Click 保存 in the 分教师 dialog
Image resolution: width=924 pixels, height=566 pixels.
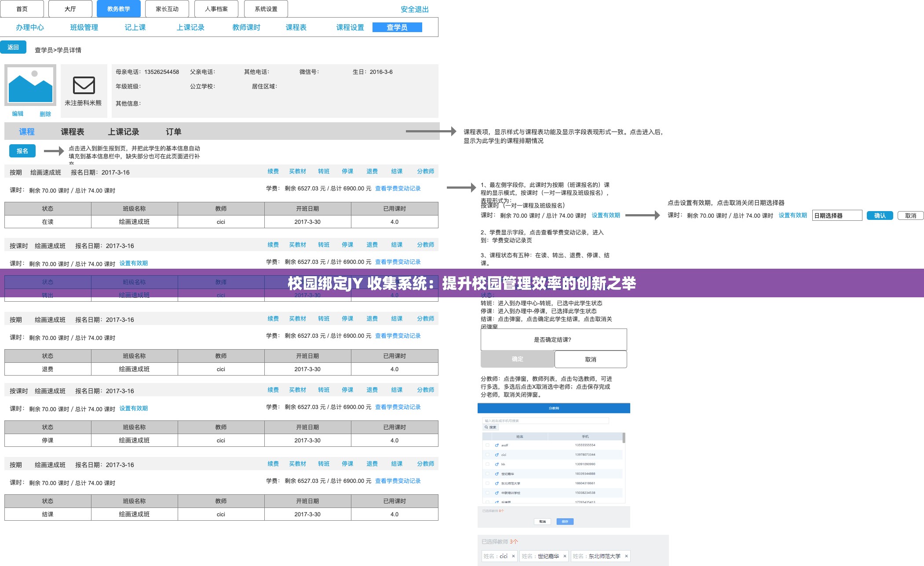(x=565, y=522)
